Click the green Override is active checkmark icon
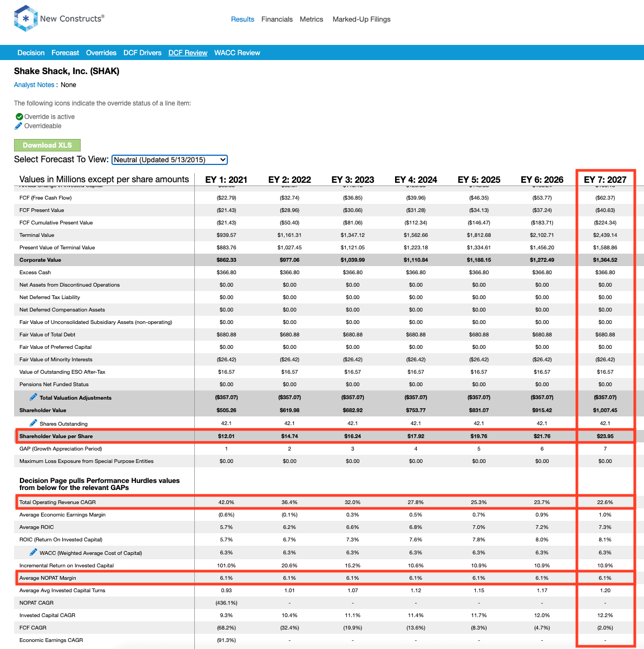This screenshot has height=649, width=644. point(19,117)
